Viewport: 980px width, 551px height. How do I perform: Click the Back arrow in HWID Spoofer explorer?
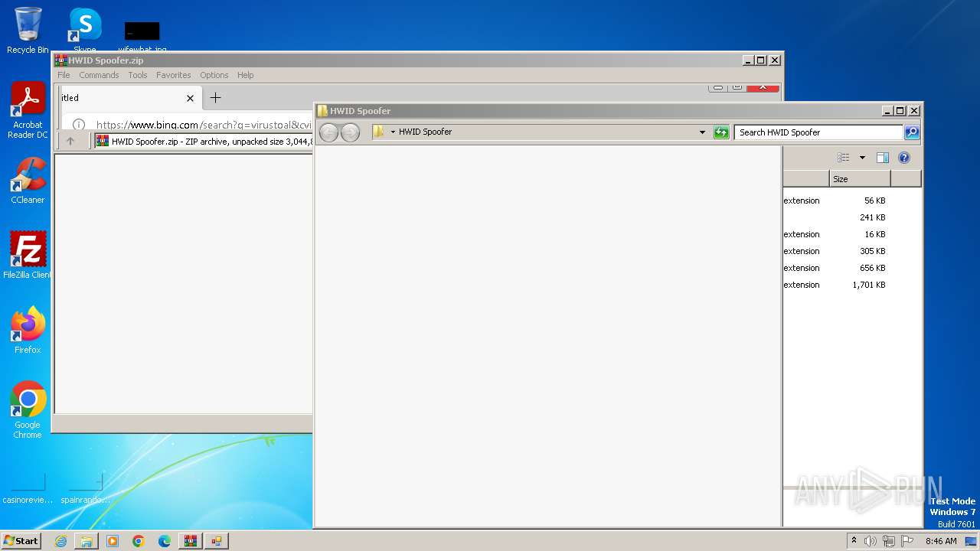pyautogui.click(x=328, y=132)
